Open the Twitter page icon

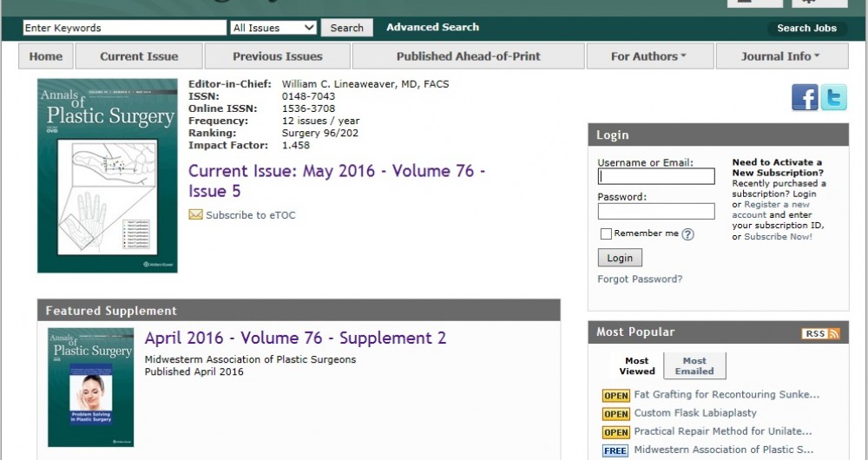point(833,97)
